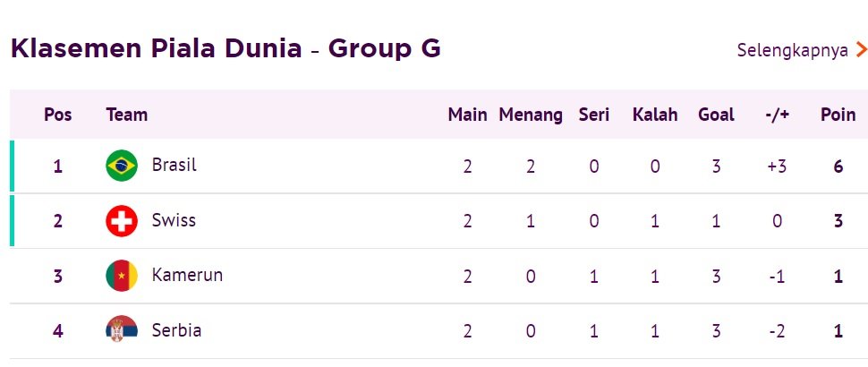
Task: Select the Swiss team name
Action: point(174,220)
